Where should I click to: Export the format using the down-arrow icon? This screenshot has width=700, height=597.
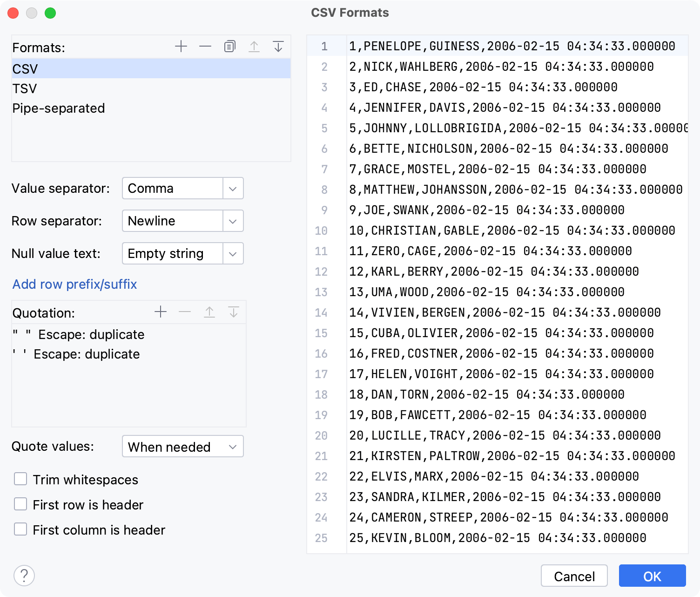pyautogui.click(x=278, y=46)
